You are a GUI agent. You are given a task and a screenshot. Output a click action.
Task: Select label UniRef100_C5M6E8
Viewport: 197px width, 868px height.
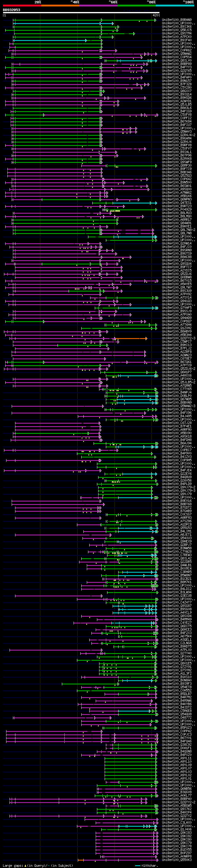click(x=176, y=711)
